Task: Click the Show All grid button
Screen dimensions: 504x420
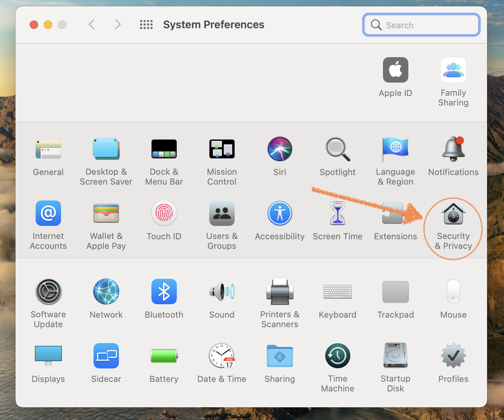Action: (146, 25)
